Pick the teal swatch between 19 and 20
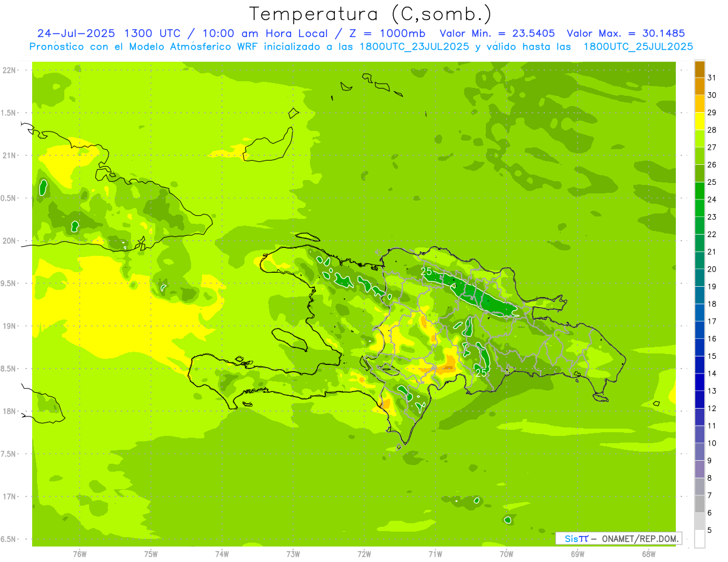 pyautogui.click(x=699, y=278)
